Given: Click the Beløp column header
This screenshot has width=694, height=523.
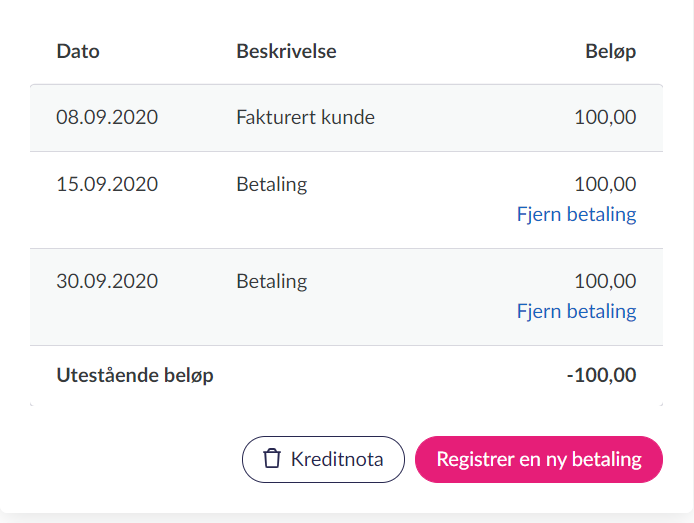Looking at the screenshot, I should [610, 52].
